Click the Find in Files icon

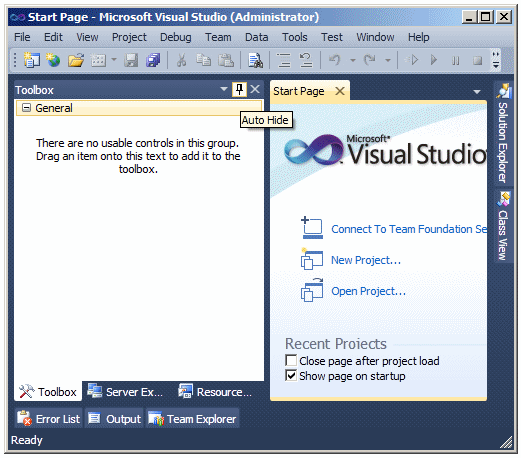255,60
